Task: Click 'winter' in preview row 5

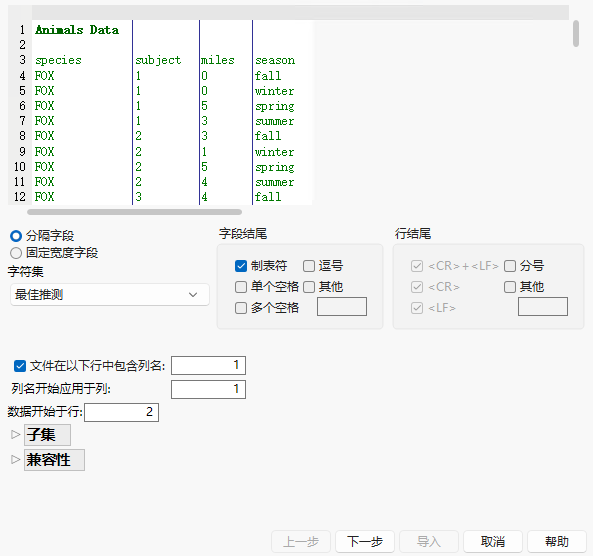Action: [275, 91]
